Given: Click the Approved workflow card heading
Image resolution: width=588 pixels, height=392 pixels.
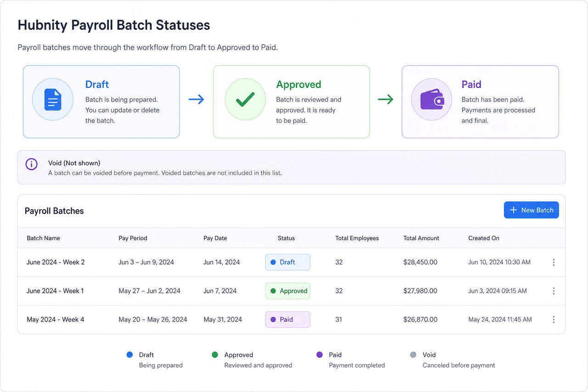Looking at the screenshot, I should click(299, 85).
